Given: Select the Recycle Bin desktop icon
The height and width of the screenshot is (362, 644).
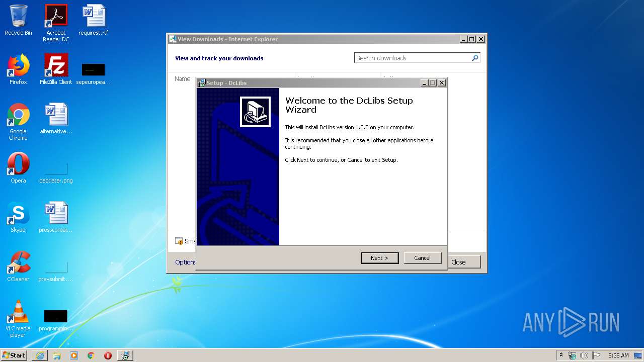Looking at the screenshot, I should [x=18, y=21].
